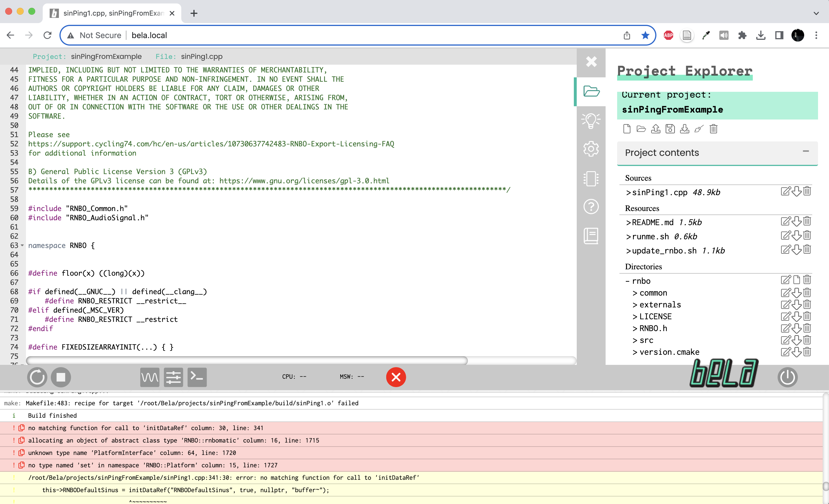Expand the externals folder

coord(660,305)
